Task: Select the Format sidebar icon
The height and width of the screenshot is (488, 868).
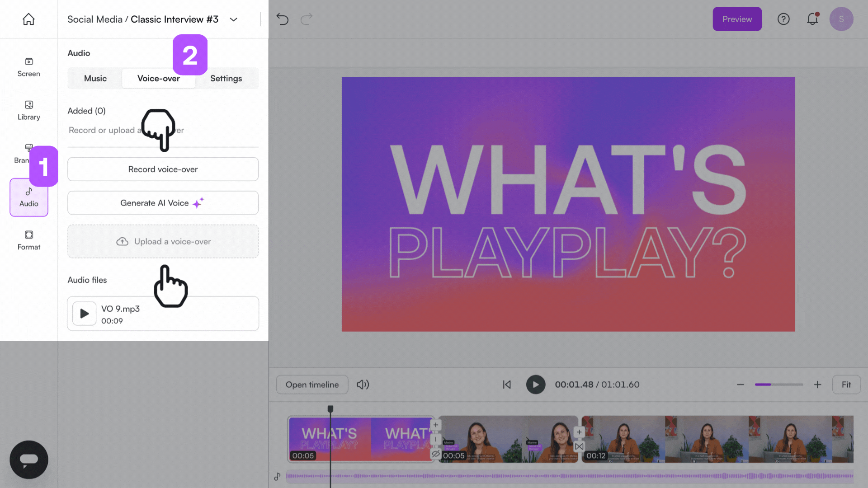Action: 28,240
